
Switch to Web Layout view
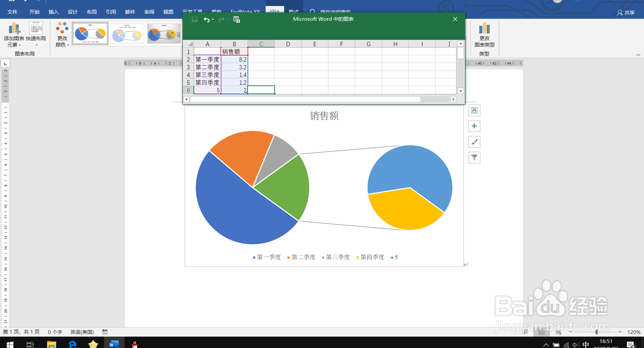[x=558, y=332]
